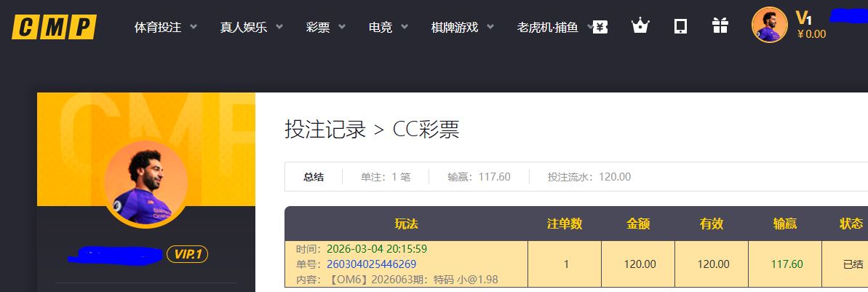Viewport: 868px width, 292px height.
Task: Expand the 电竞 dropdown arrow
Action: 405,27
